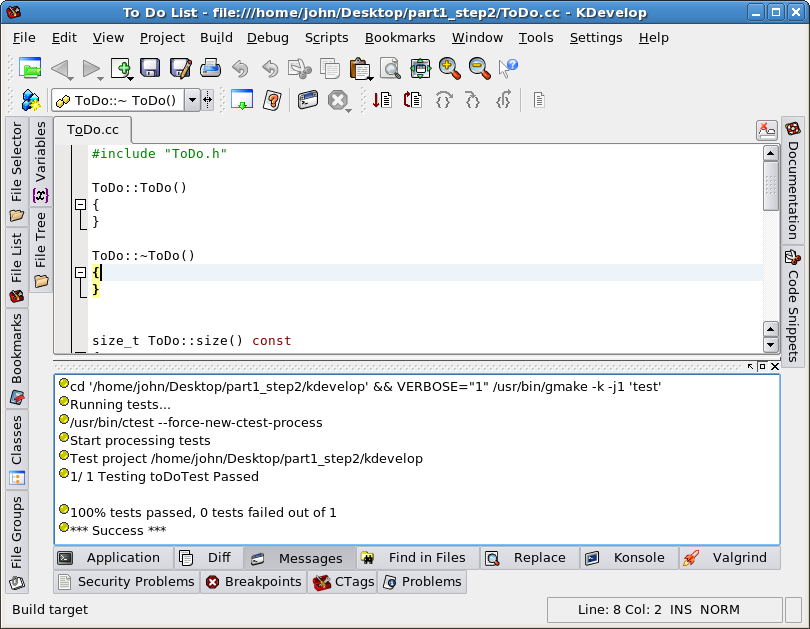
Task: Click the 'Running tests...' output line
Action: pyautogui.click(x=120, y=404)
